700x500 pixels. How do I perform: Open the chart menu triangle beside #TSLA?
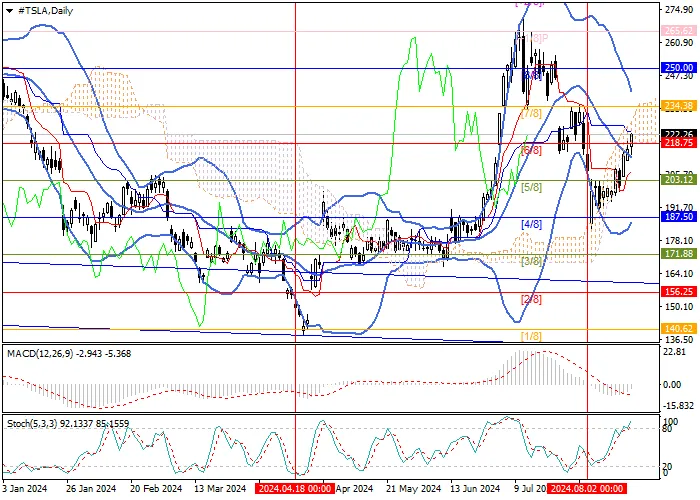[x=9, y=11]
